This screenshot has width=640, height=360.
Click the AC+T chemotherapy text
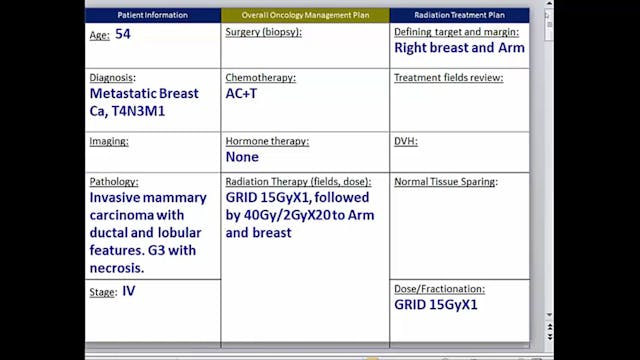point(241,93)
